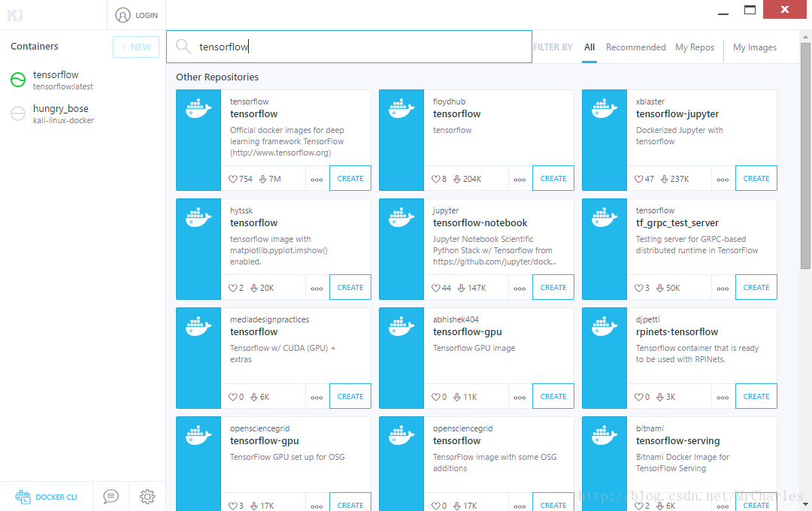Open more options for tf_grpc_test_server

coord(723,288)
